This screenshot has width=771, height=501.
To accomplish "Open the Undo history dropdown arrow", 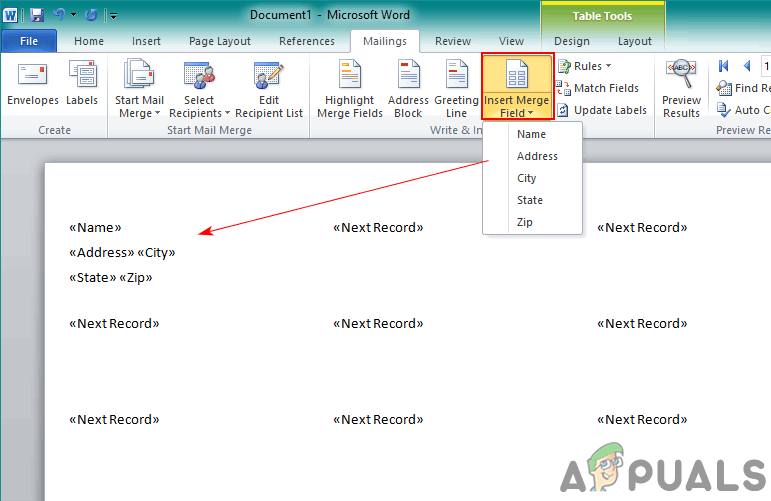I will click(74, 15).
